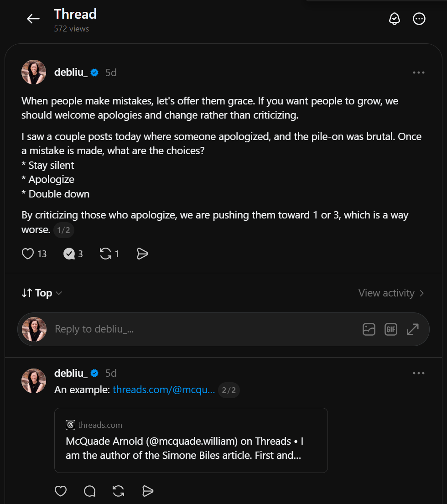
Task: Open the circled three-dot thread menu
Action: (x=419, y=19)
